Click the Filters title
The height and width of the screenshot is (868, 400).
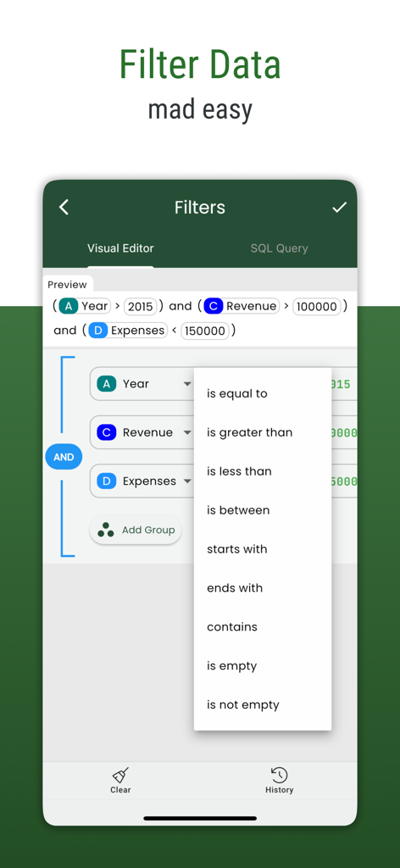[200, 208]
